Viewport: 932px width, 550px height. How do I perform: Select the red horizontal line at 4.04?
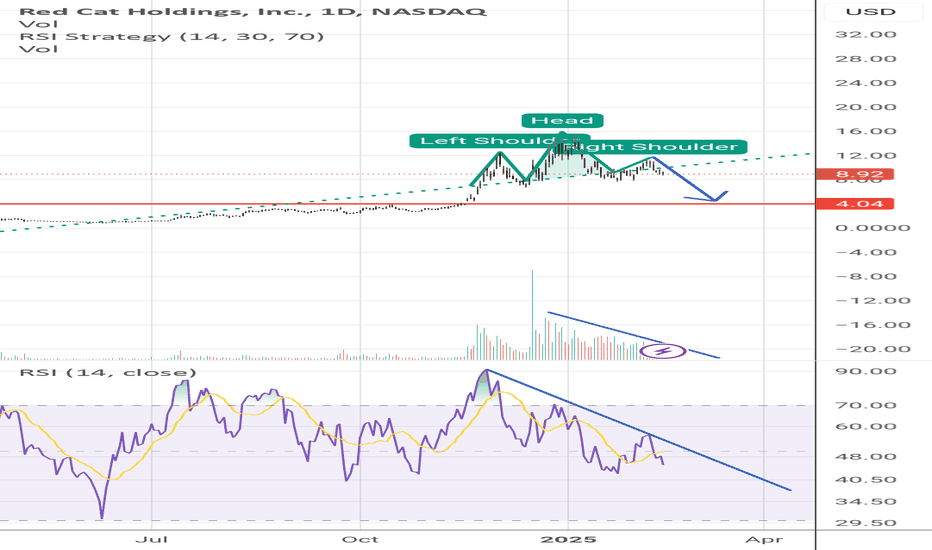(x=407, y=204)
